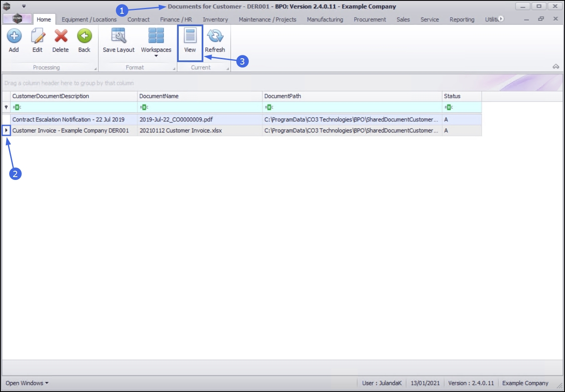Select the Customer Invoice row indicator
Viewport: 565px width, 392px height.
[6, 130]
